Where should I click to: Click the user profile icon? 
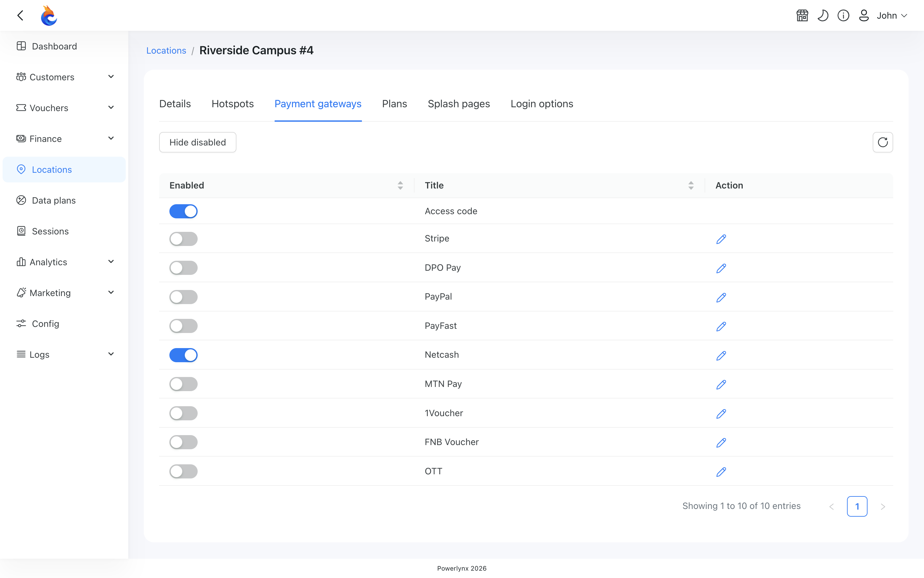(x=864, y=16)
